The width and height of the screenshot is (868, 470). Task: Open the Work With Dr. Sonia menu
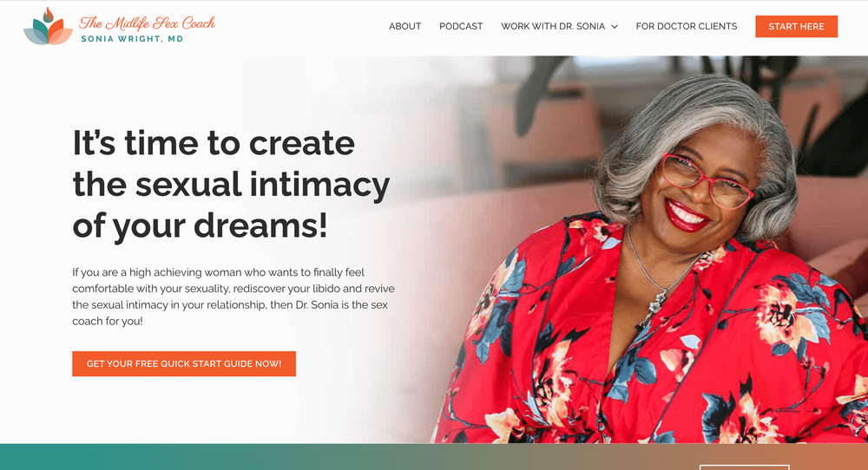click(x=553, y=27)
